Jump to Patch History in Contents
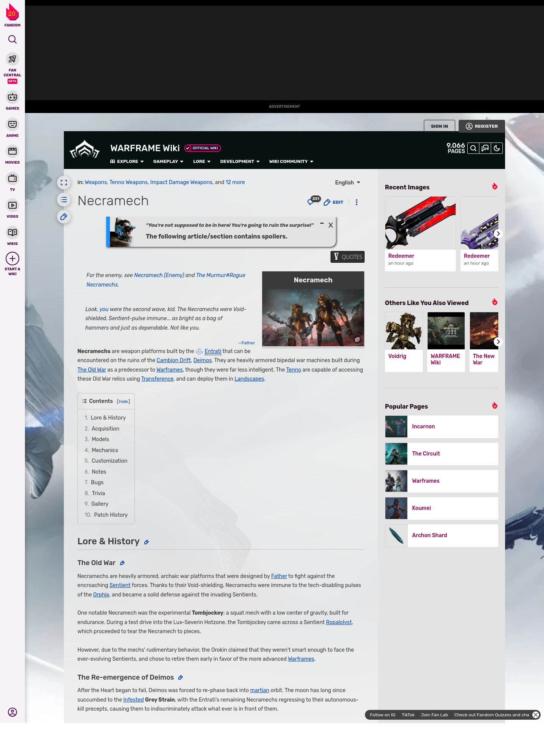Image resolution: width=544 pixels, height=756 pixels. (x=111, y=515)
